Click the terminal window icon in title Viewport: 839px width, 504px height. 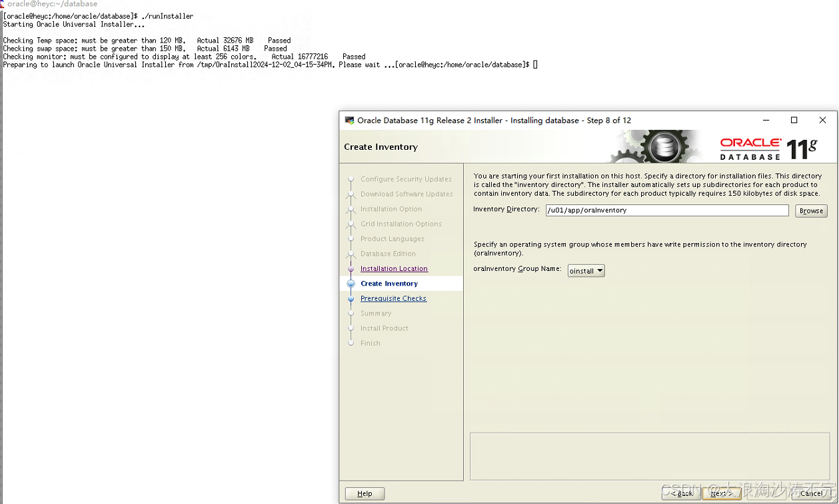pos(2,4)
